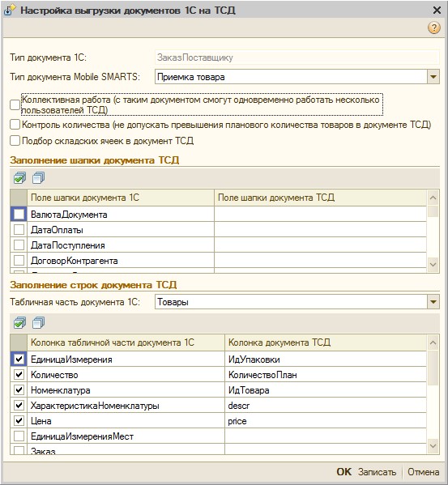This screenshot has width=448, height=485.
Task: Select the Цена cell
Action: (x=126, y=421)
